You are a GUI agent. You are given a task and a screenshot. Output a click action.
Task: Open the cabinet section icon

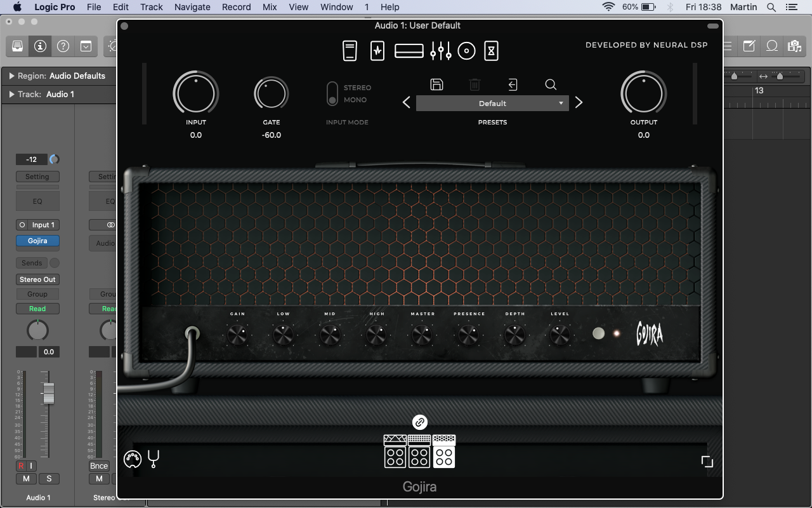[409, 51]
